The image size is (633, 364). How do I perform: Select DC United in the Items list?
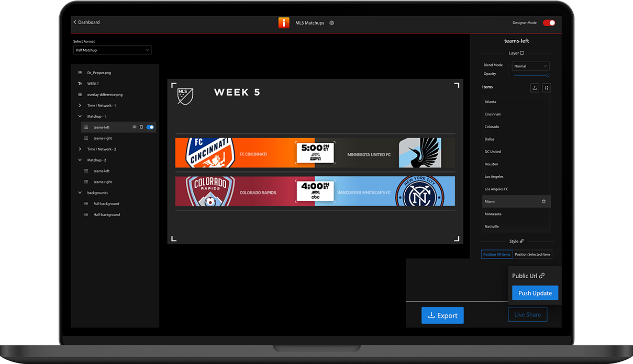(516, 152)
